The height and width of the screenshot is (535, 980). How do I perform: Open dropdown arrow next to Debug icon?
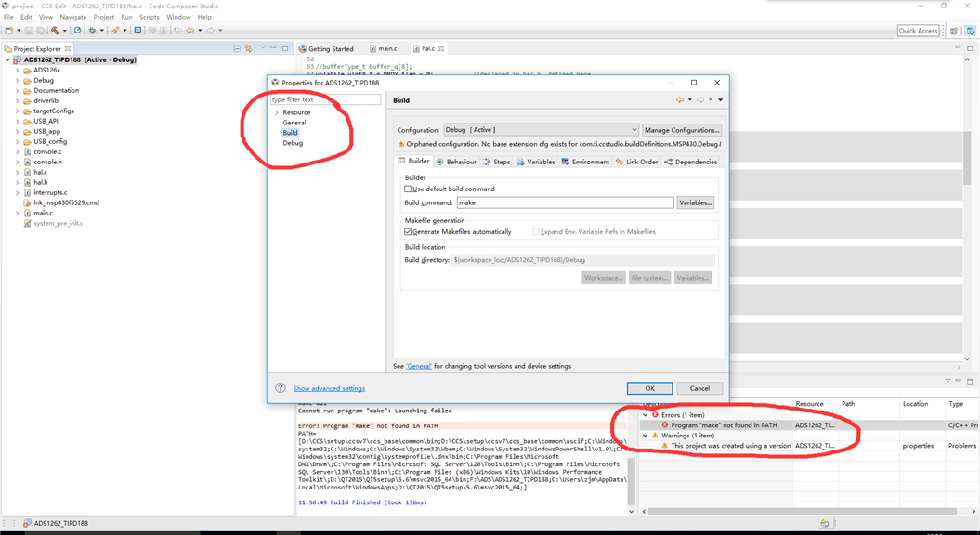102,30
